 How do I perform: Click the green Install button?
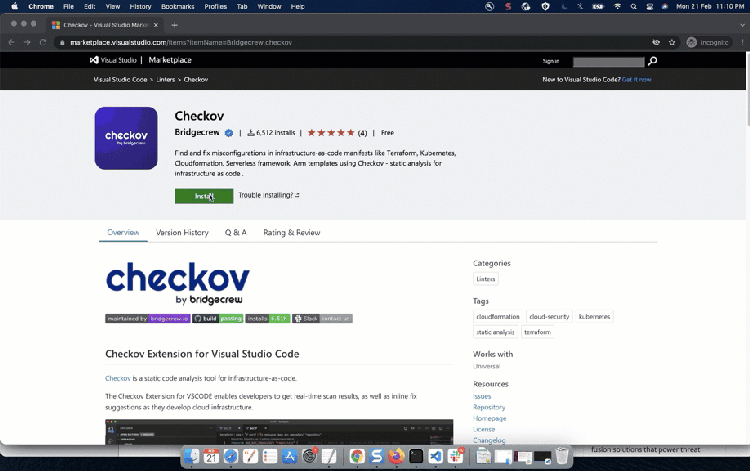(204, 196)
